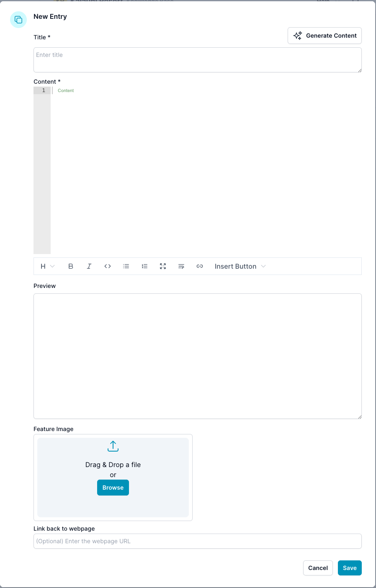The image size is (376, 588).
Task: Insert a bulleted list
Action: coord(126,266)
